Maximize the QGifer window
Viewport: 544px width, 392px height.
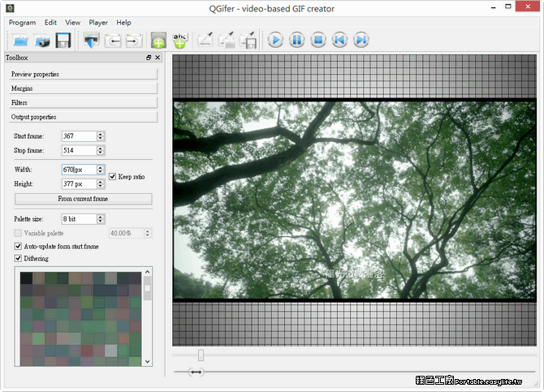(508, 6)
